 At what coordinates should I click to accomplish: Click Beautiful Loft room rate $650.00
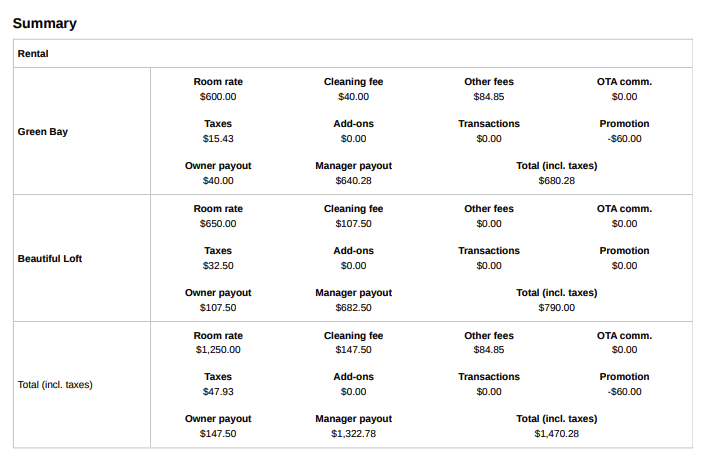pyautogui.click(x=218, y=224)
